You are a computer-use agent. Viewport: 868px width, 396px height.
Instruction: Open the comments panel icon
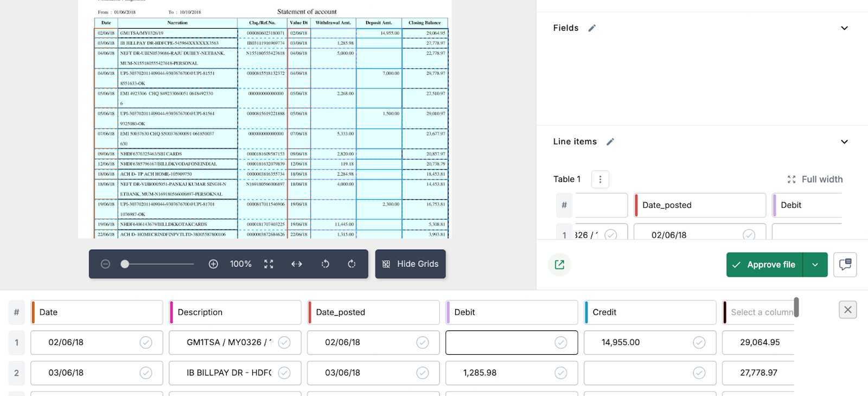click(845, 265)
